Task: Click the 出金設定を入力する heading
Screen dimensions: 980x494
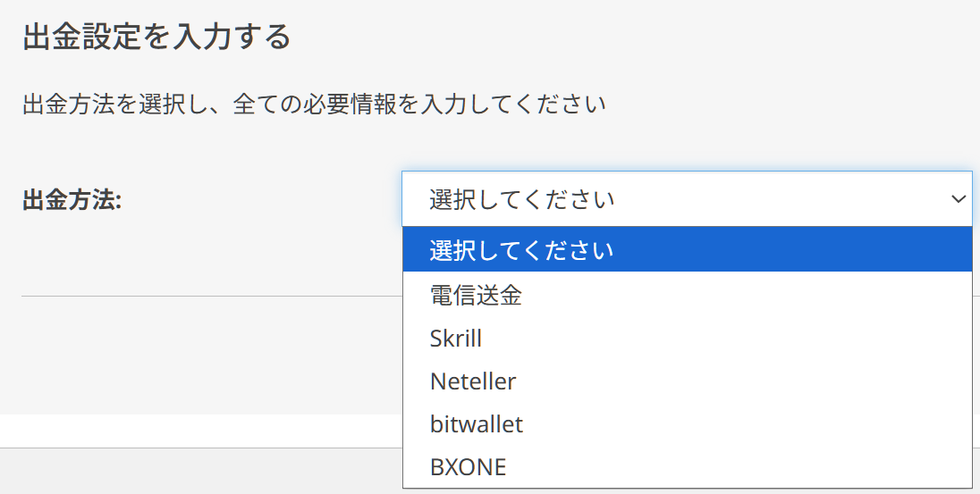Action: click(156, 38)
